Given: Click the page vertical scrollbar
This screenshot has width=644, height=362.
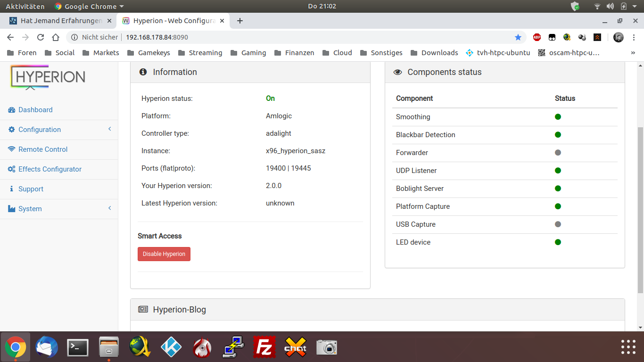Looking at the screenshot, I should click(x=640, y=210).
